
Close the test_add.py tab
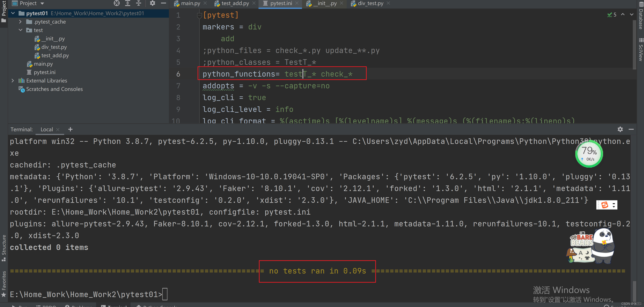[254, 3]
